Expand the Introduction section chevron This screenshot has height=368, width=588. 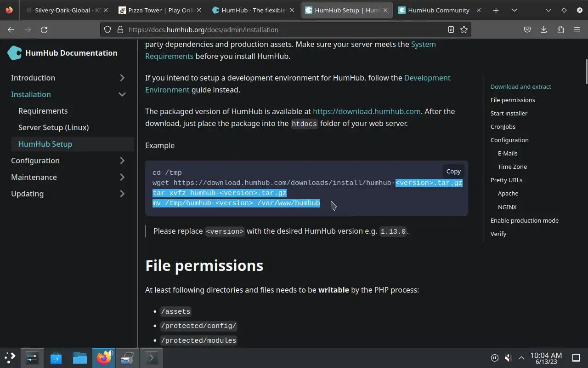coord(122,78)
